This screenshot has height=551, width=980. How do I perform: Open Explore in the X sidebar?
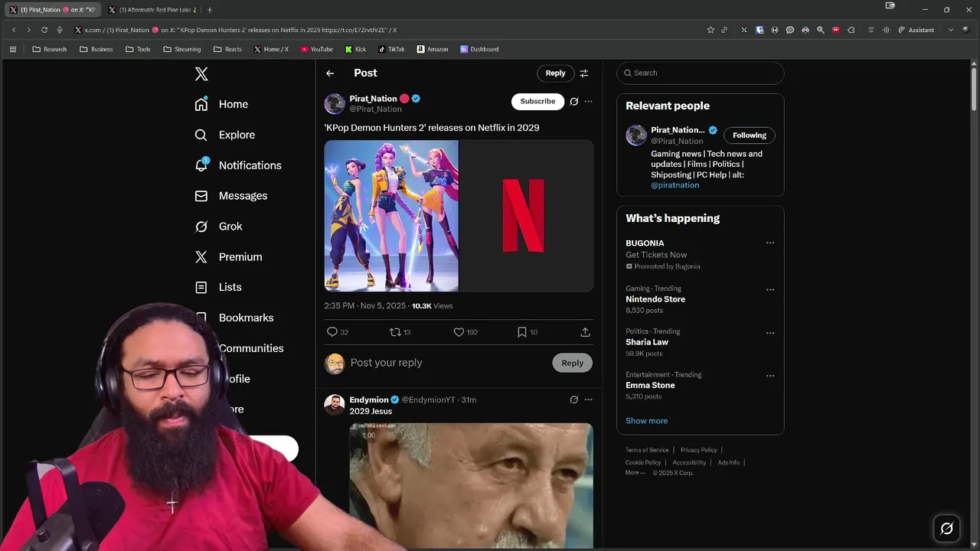pyautogui.click(x=224, y=135)
